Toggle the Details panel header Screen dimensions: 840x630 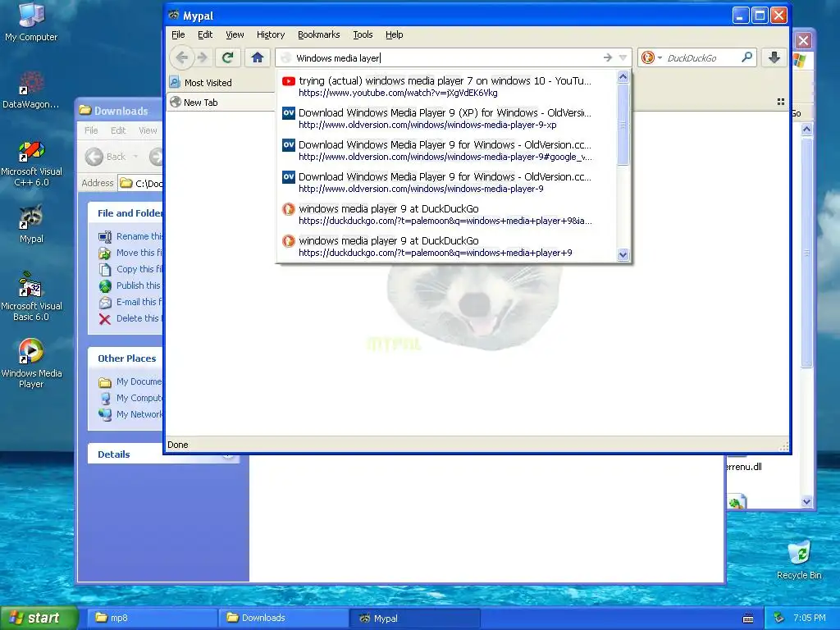point(126,454)
